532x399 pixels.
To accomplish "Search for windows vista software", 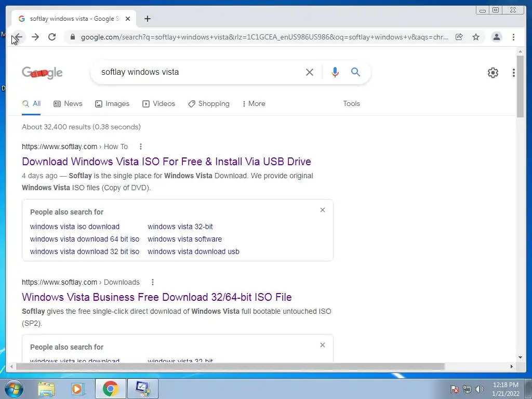I will coord(184,239).
